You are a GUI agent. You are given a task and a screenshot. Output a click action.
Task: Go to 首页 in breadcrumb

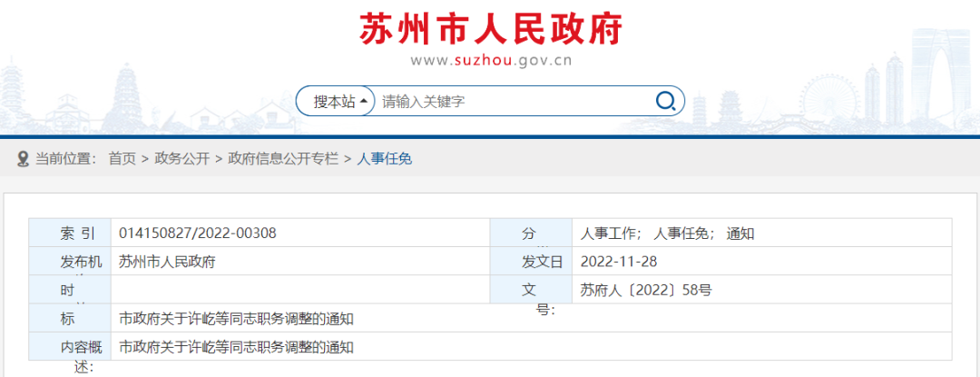[122, 159]
